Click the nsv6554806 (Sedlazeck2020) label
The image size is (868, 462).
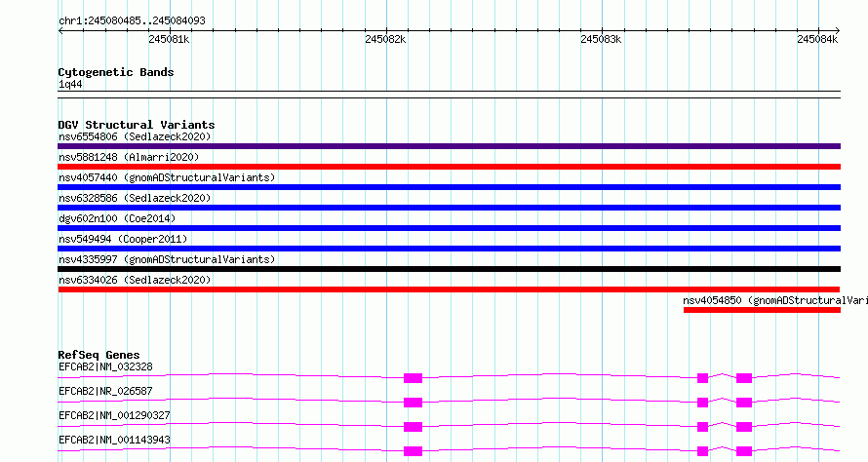click(135, 136)
